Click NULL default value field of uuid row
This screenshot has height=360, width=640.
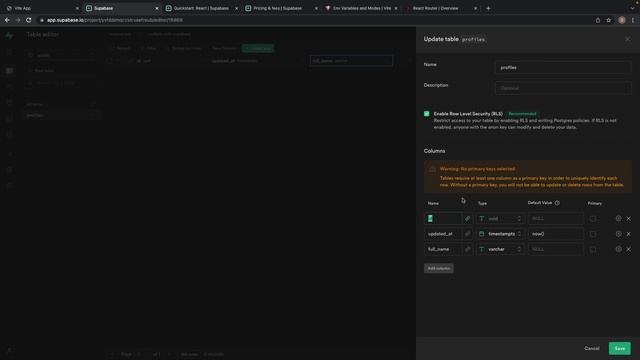[556, 219]
